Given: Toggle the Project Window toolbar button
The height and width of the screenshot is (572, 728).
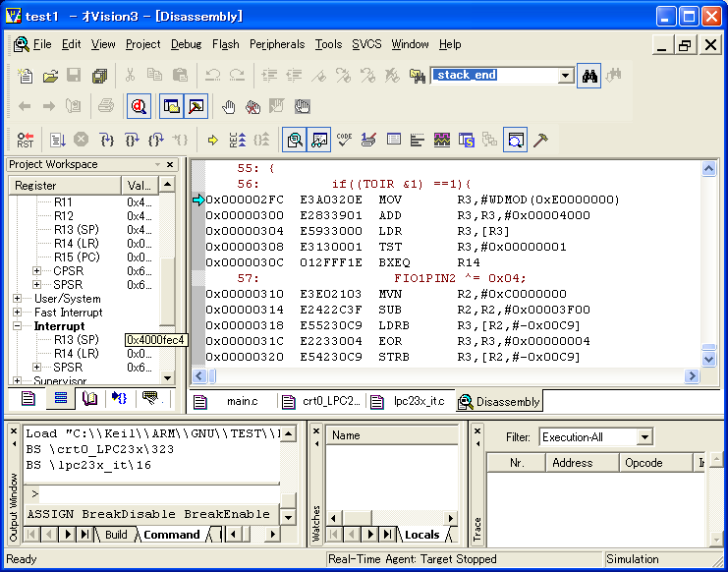Looking at the screenshot, I should click(x=171, y=107).
